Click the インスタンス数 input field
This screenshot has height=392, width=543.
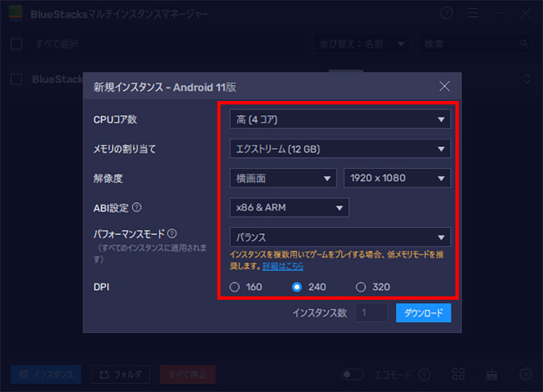click(x=371, y=313)
